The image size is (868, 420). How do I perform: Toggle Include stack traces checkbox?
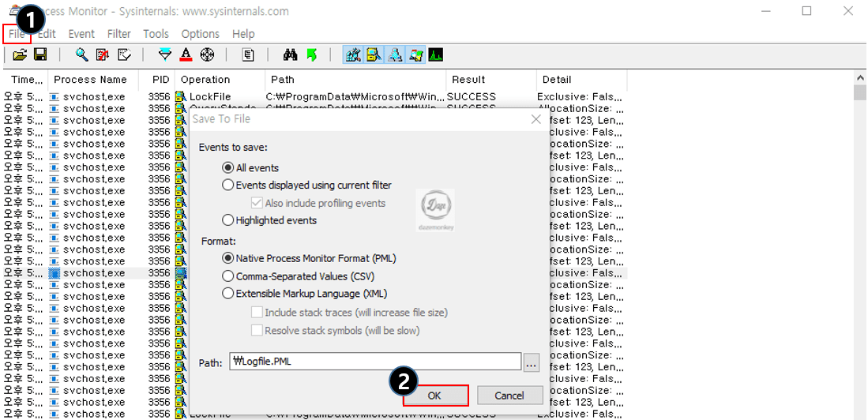point(257,312)
